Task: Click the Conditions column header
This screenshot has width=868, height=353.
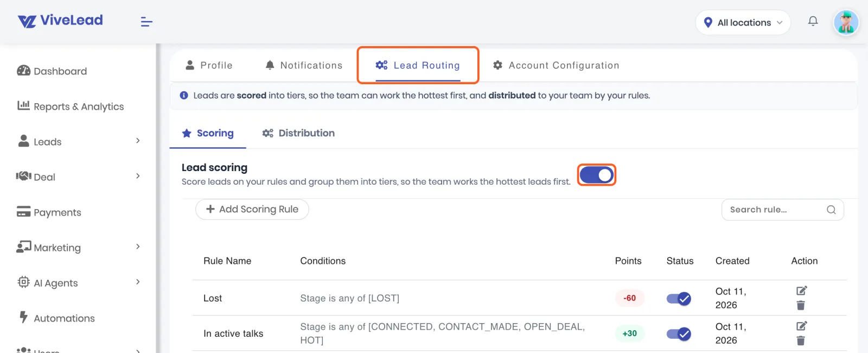Action: 323,261
